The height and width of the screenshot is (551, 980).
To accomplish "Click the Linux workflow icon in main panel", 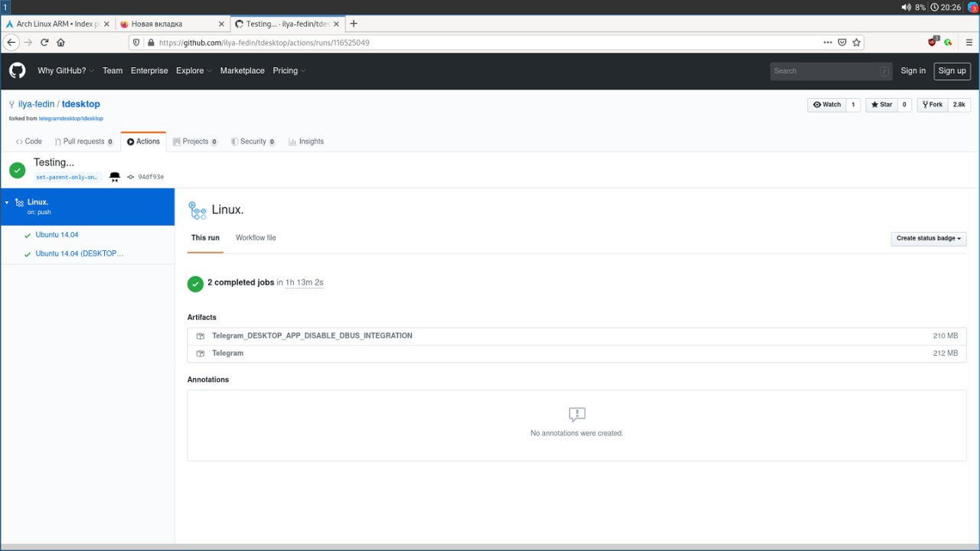I will tap(198, 210).
